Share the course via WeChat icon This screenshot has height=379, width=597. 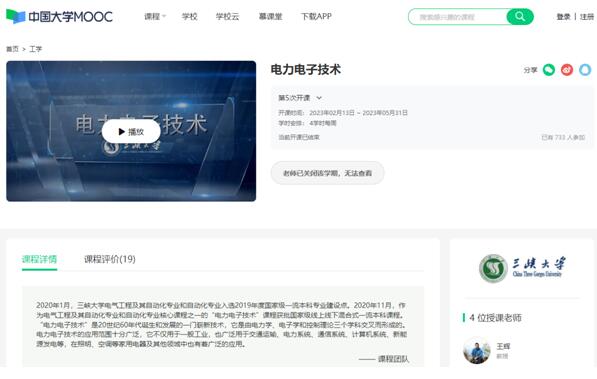point(549,70)
